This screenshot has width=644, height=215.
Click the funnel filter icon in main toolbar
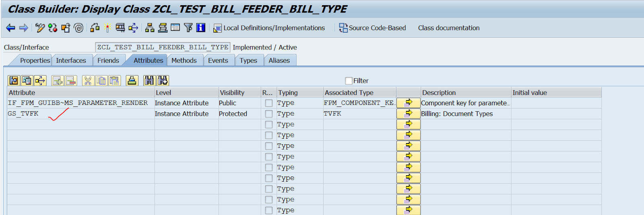(188, 28)
